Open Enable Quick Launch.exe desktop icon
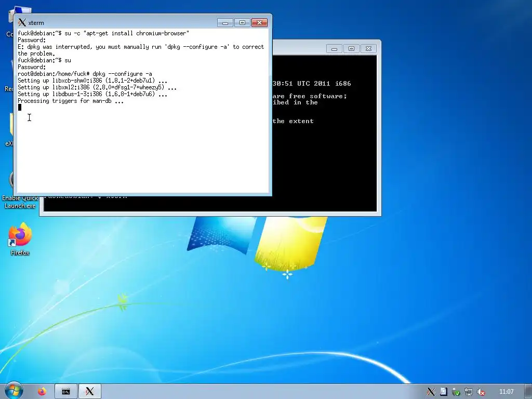Viewport: 532px width, 399px height. (20, 202)
